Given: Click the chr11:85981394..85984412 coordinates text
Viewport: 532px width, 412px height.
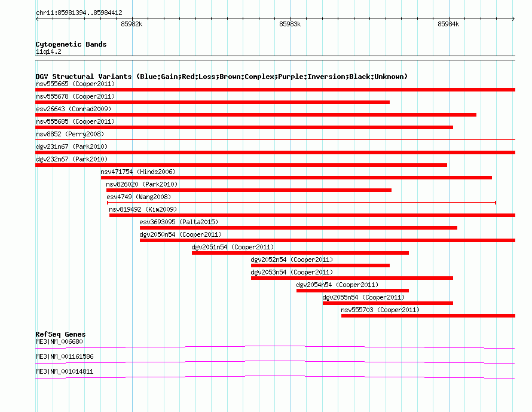Looking at the screenshot, I should (79, 13).
